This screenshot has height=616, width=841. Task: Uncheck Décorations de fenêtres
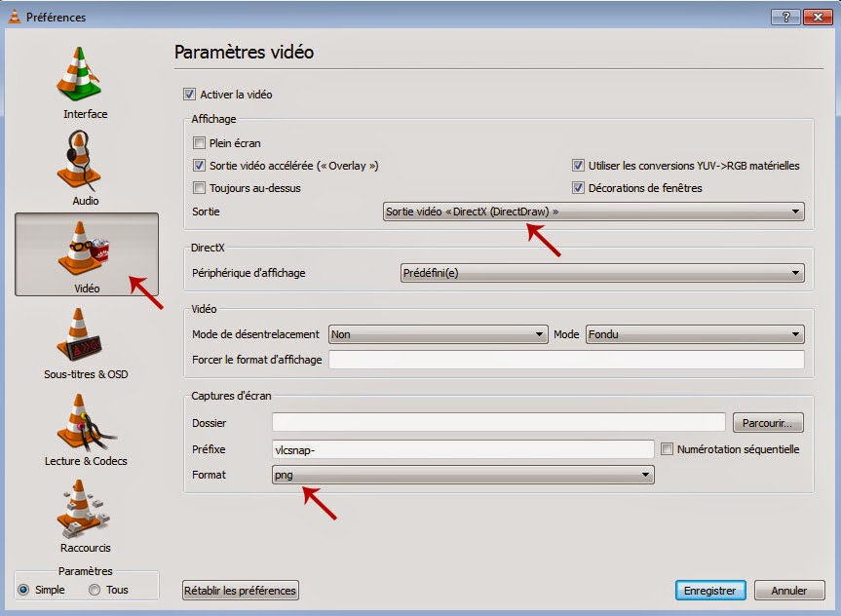(578, 188)
